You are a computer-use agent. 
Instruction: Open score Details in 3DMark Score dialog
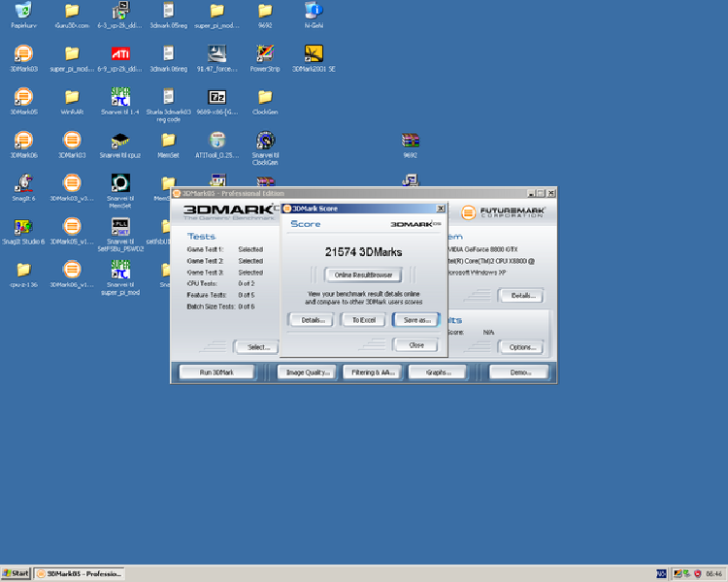(311, 320)
